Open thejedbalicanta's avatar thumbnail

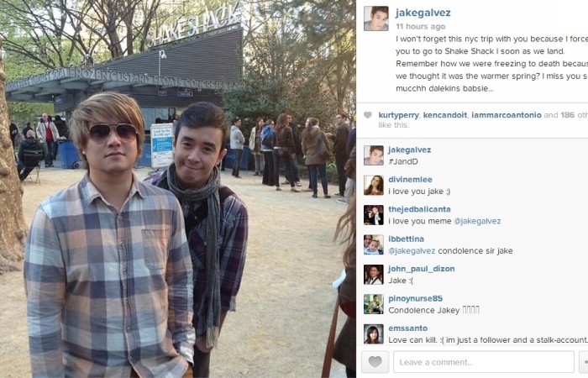374,215
